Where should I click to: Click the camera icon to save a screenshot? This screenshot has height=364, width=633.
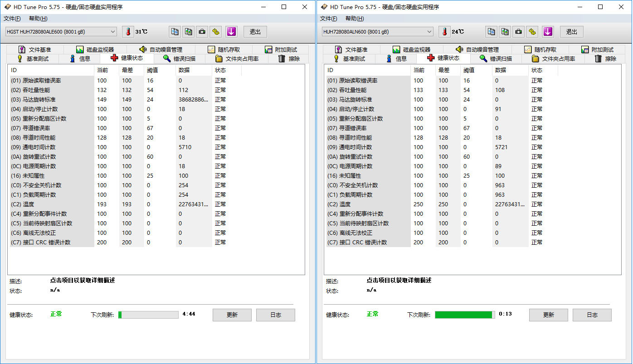point(202,32)
